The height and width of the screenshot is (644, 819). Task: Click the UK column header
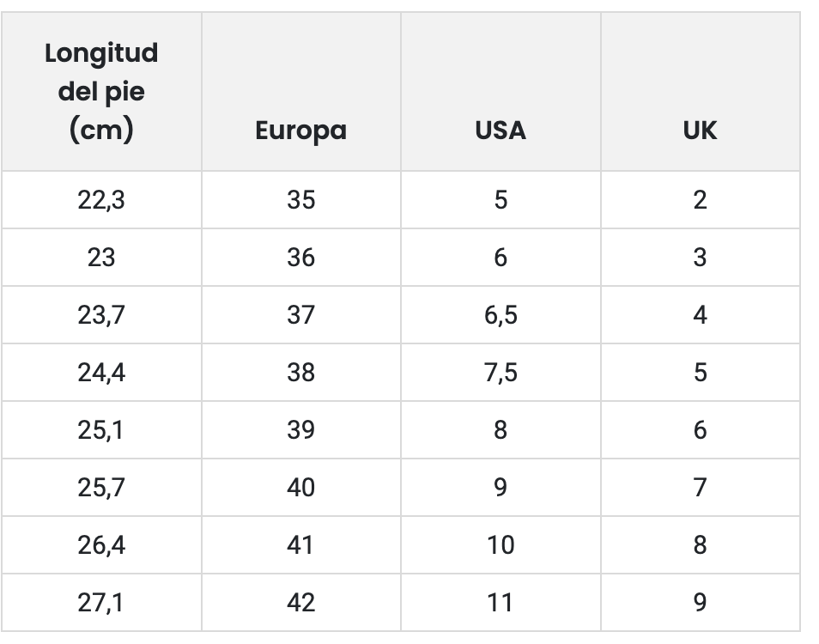point(700,131)
